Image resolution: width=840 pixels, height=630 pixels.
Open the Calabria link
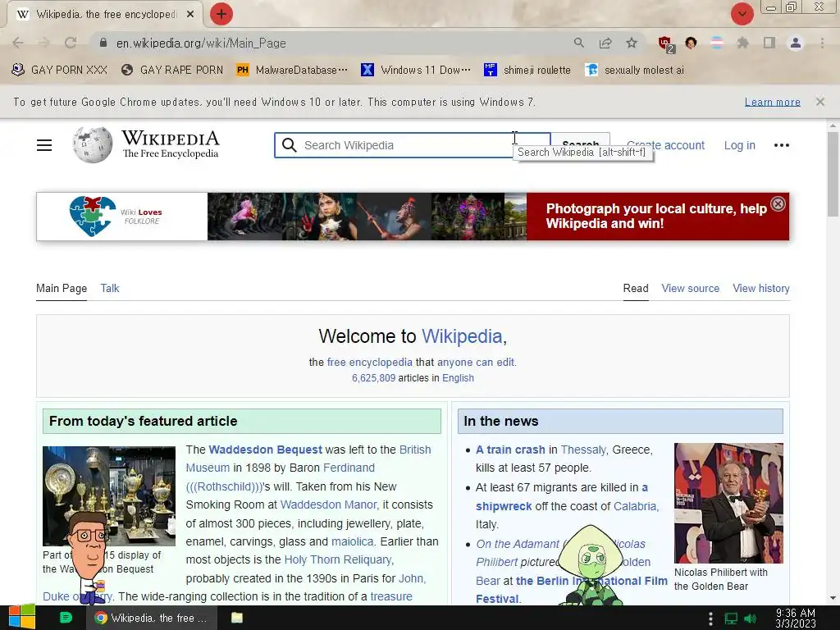point(636,506)
